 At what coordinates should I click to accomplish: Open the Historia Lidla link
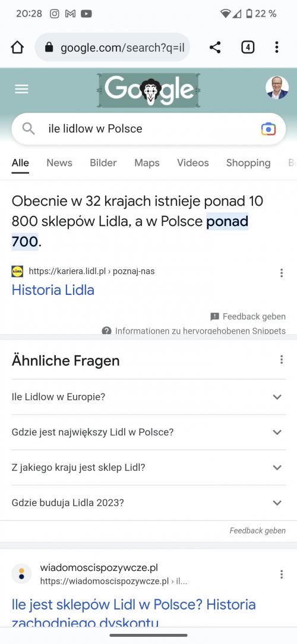click(x=53, y=290)
